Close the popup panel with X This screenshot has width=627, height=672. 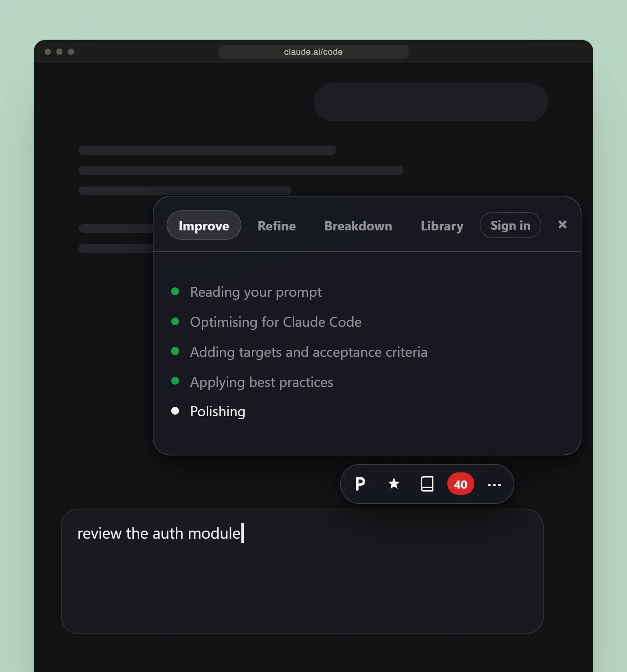tap(562, 225)
